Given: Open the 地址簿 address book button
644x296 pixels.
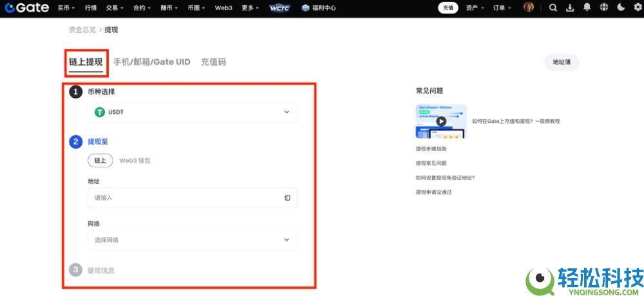Looking at the screenshot, I should click(x=562, y=62).
